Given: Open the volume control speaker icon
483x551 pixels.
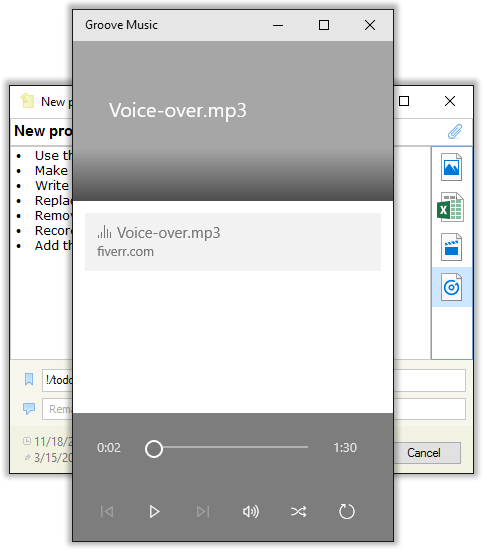Looking at the screenshot, I should tap(251, 511).
